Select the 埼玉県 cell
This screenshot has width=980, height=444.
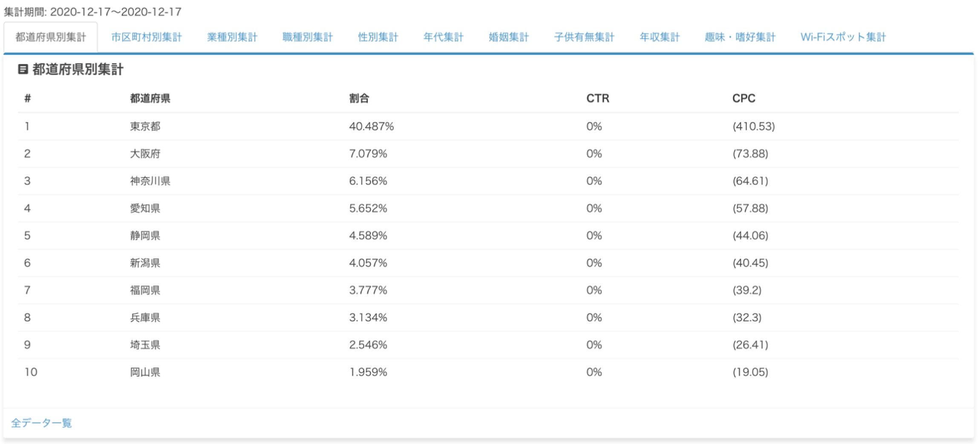pos(145,345)
